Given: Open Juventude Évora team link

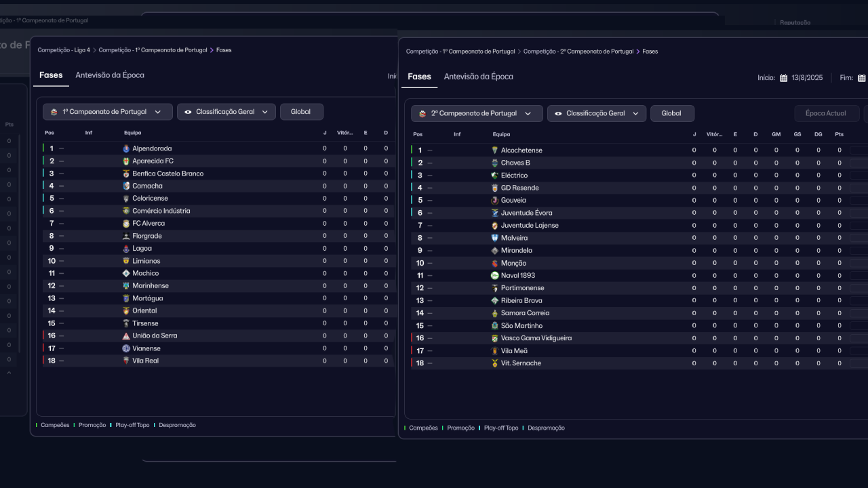Looking at the screenshot, I should point(526,213).
